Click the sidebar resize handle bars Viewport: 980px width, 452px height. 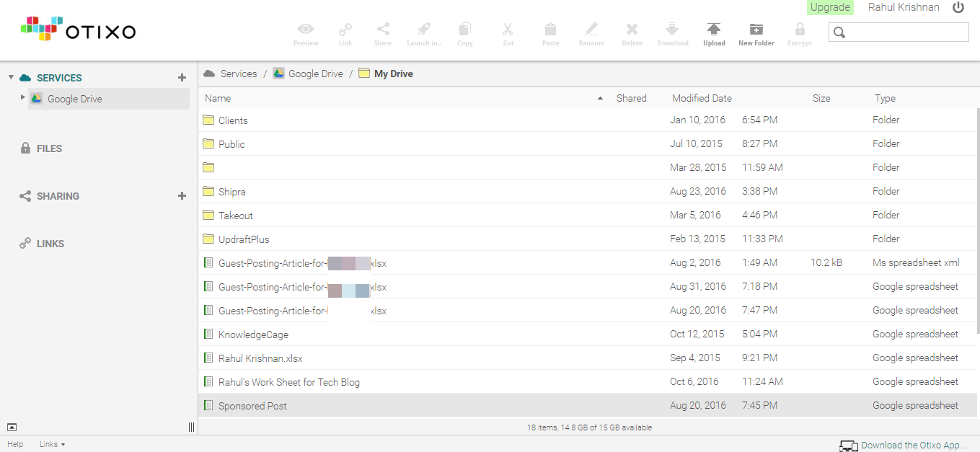pos(191,427)
